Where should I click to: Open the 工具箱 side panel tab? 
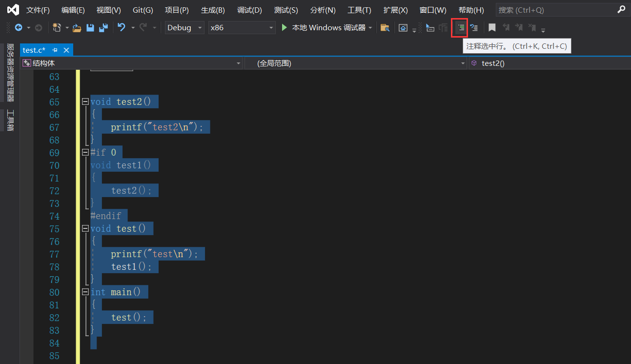tap(10, 121)
